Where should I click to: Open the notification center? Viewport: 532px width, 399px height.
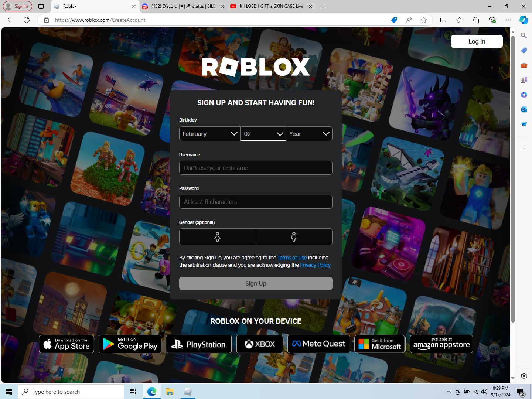tap(520, 392)
